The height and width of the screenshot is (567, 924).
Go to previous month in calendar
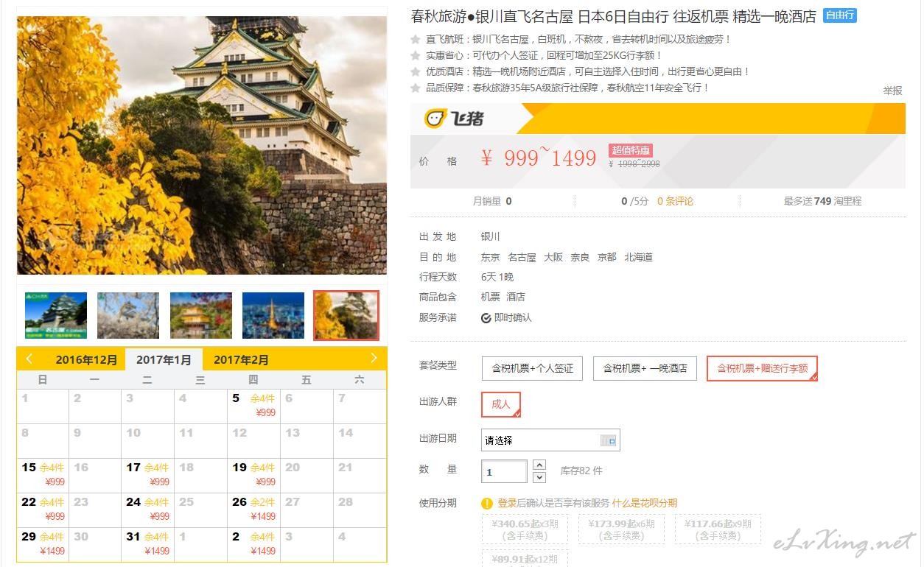pos(29,359)
